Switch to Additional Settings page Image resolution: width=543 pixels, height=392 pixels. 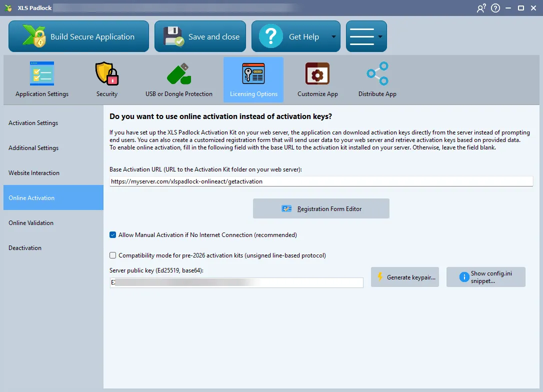tap(53, 148)
